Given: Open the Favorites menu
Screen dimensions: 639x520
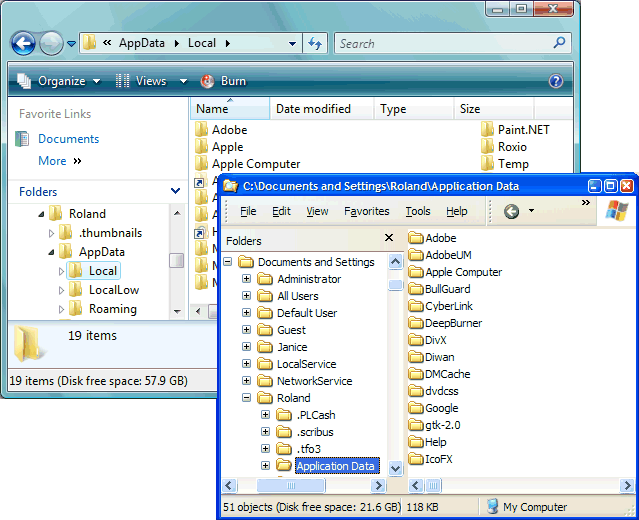Looking at the screenshot, I should pos(366,211).
